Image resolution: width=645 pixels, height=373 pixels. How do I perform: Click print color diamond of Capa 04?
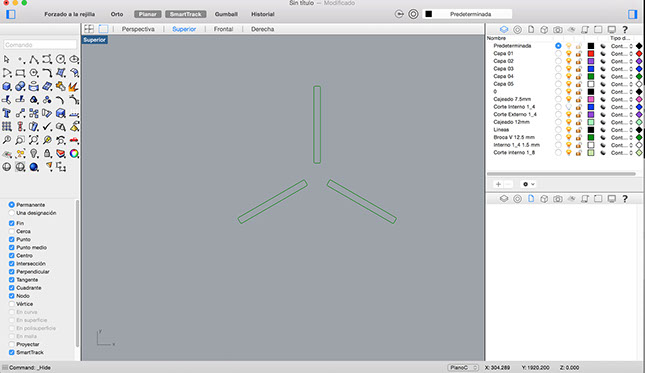(x=639, y=76)
